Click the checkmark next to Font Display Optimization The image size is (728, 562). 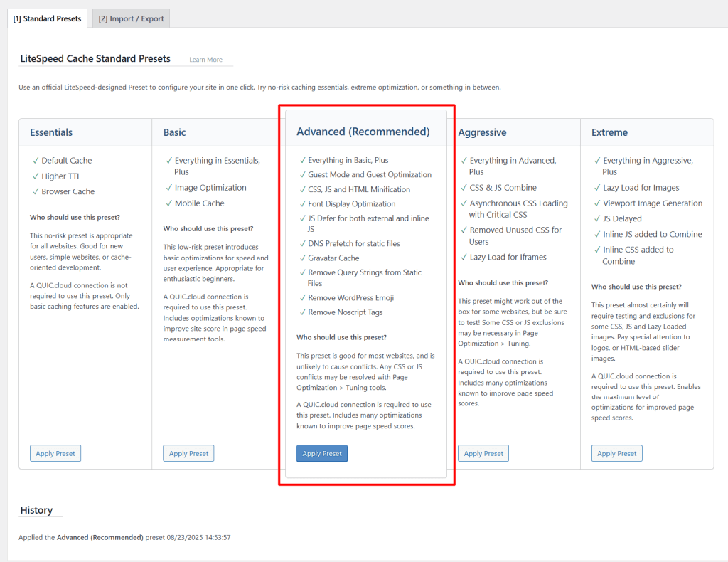coord(301,203)
